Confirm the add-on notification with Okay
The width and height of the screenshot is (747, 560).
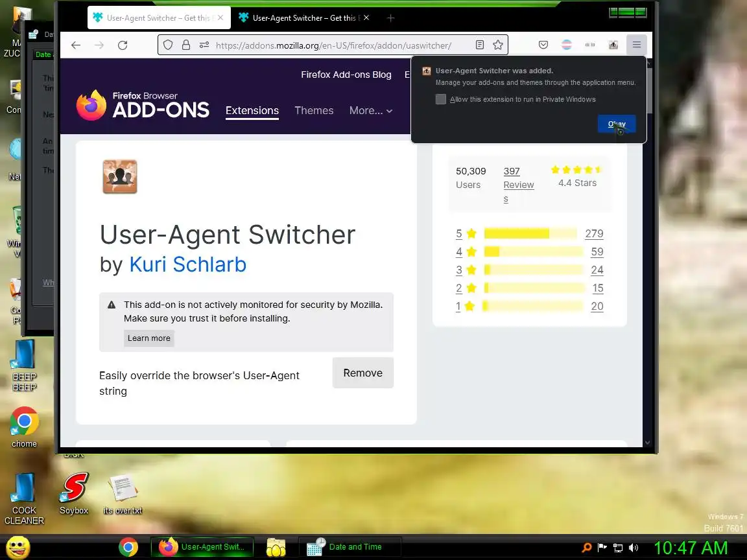tap(617, 124)
